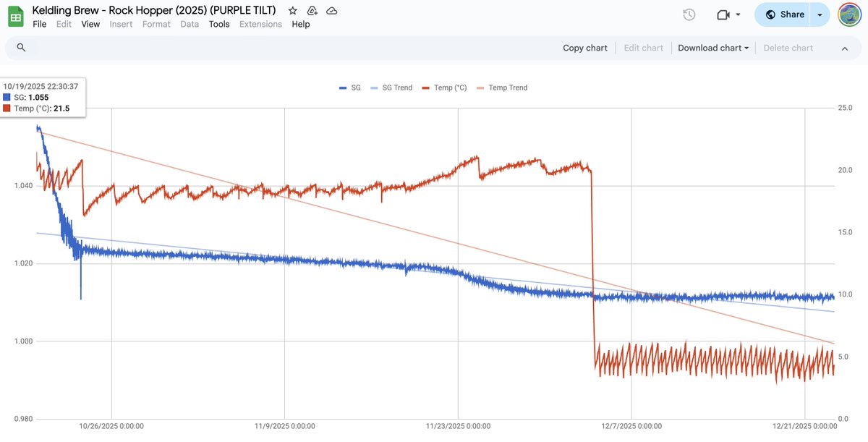
Task: Star the Keldling Brew document
Action: pyautogui.click(x=292, y=11)
